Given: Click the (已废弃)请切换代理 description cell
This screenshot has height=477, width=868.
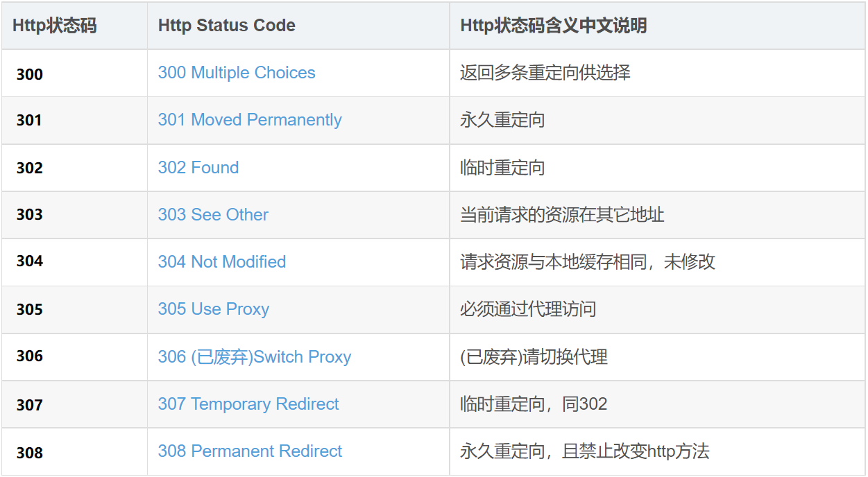Looking at the screenshot, I should (x=534, y=357).
